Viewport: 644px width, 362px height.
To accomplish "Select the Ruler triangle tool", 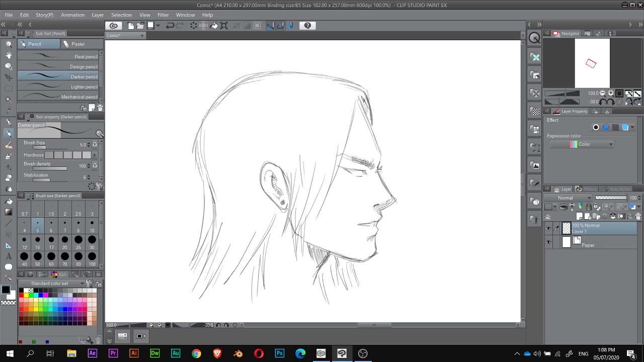I will coord(9,245).
